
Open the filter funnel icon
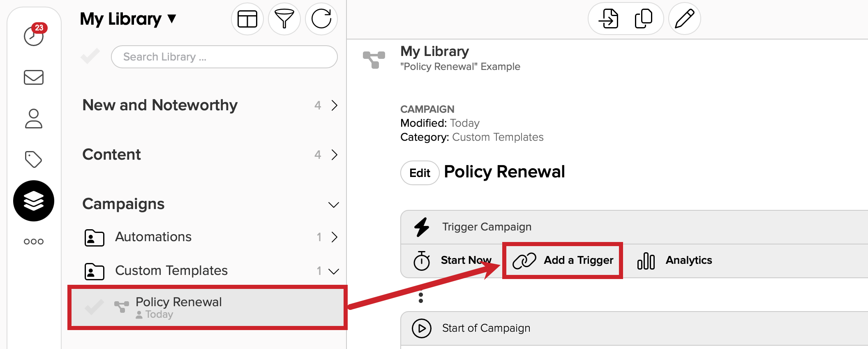coord(284,19)
